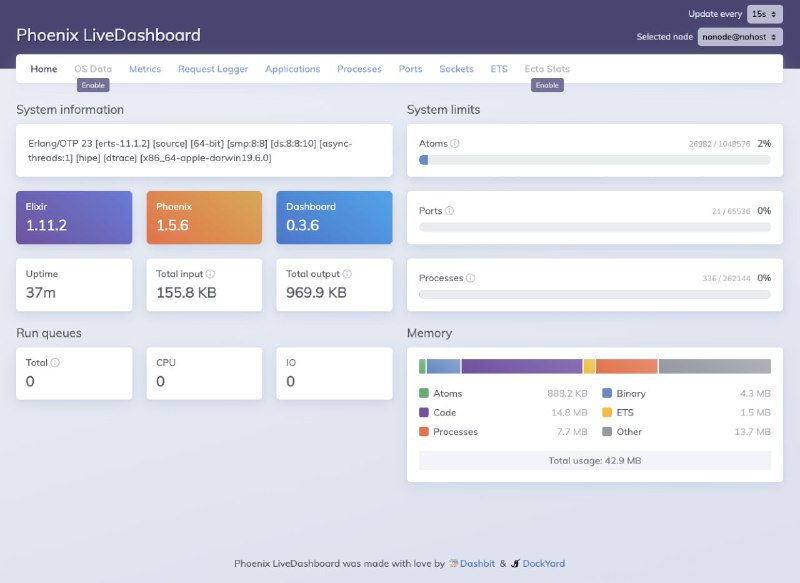Click the IO run queue value
This screenshot has height=583, width=800.
pyautogui.click(x=291, y=382)
